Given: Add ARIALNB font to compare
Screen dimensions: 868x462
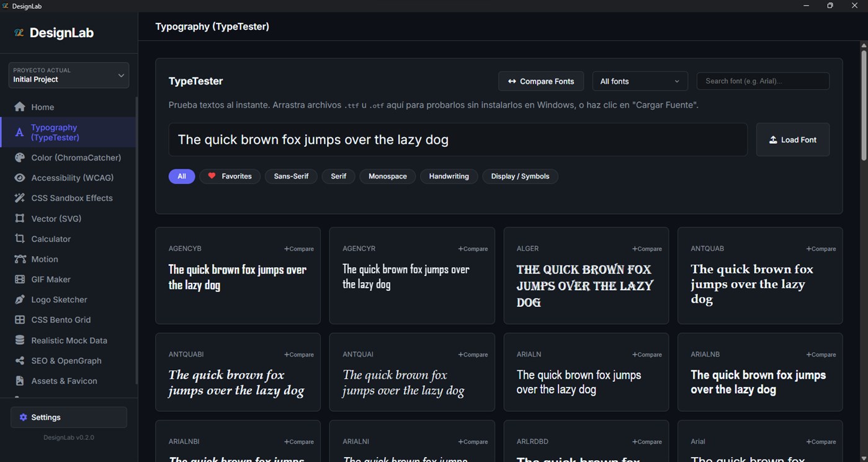Looking at the screenshot, I should [821, 355].
